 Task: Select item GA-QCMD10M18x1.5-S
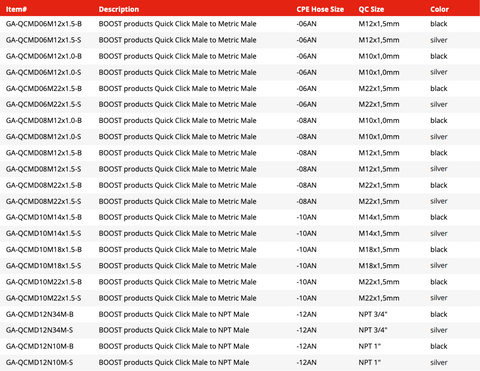pos(43,266)
